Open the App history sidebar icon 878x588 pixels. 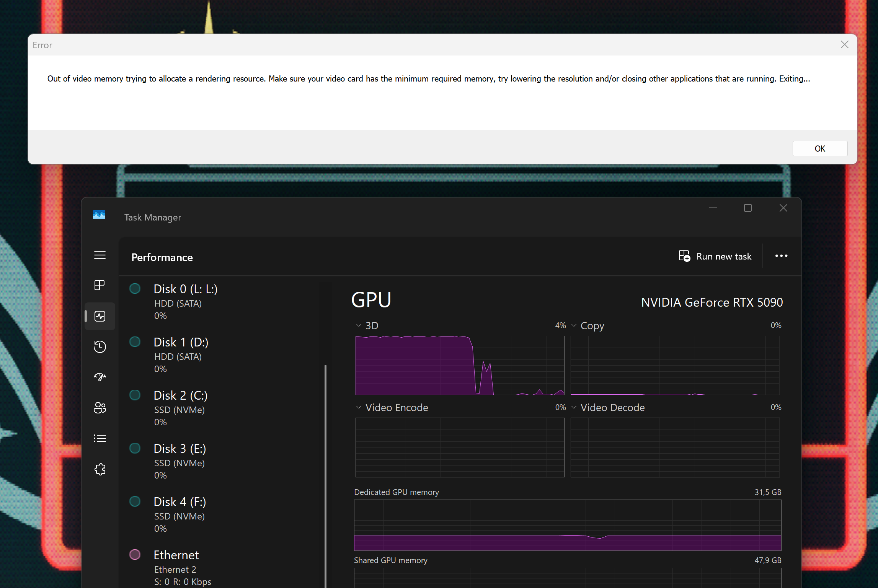tap(100, 346)
